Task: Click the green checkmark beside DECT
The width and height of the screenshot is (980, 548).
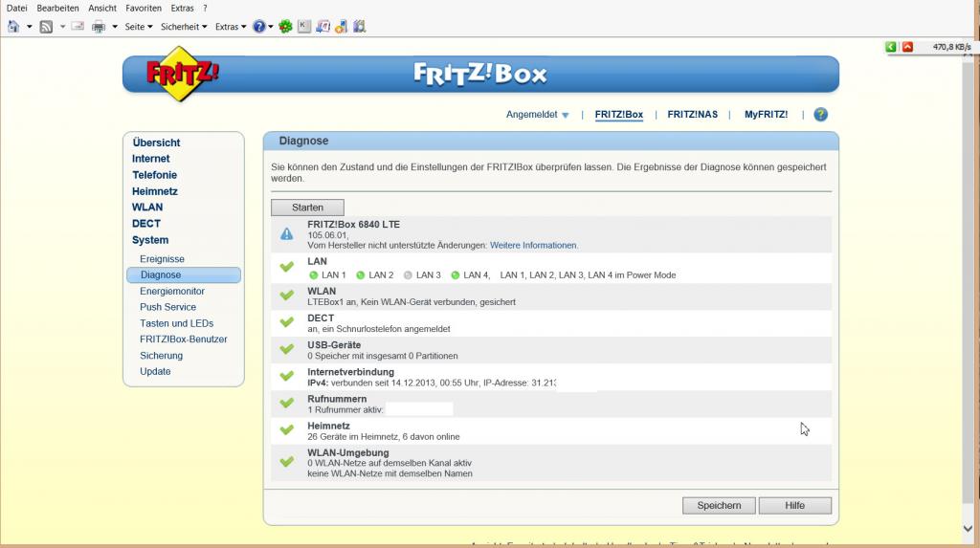Action: pos(287,321)
